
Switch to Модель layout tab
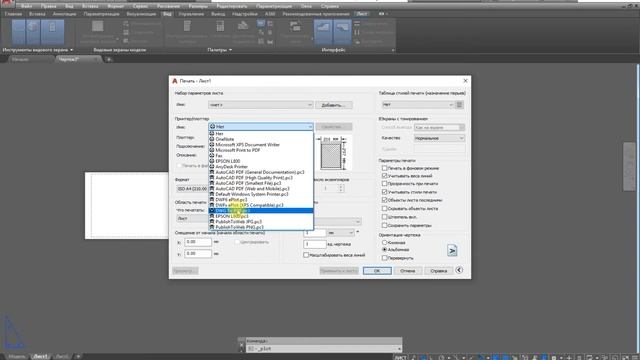17,357
